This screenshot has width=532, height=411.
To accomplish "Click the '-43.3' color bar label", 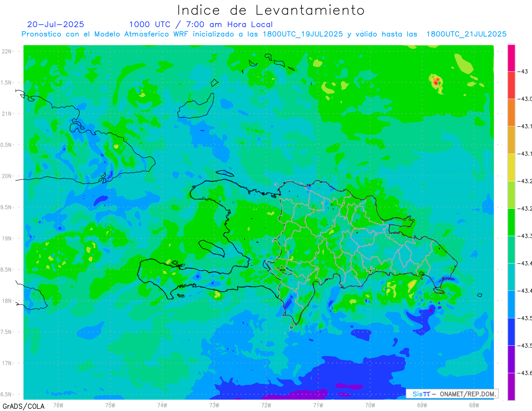I will coord(525,236).
